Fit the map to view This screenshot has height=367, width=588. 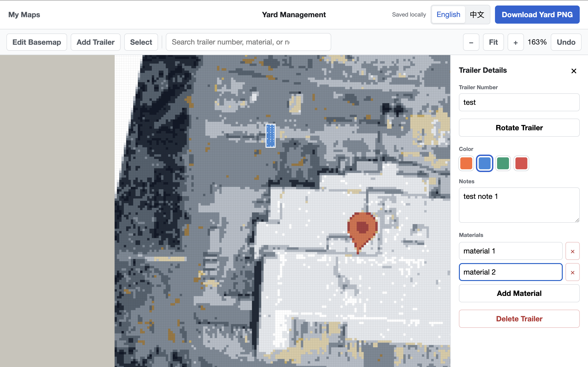[x=493, y=42]
